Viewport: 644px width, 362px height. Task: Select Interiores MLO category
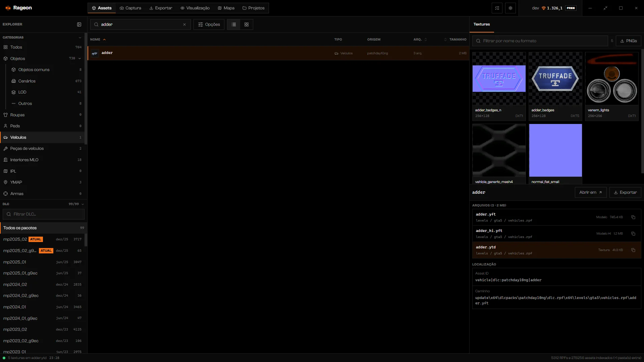(x=42, y=160)
